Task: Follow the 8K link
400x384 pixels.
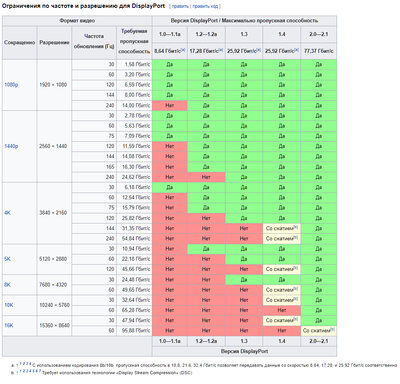Action: pos(7,285)
